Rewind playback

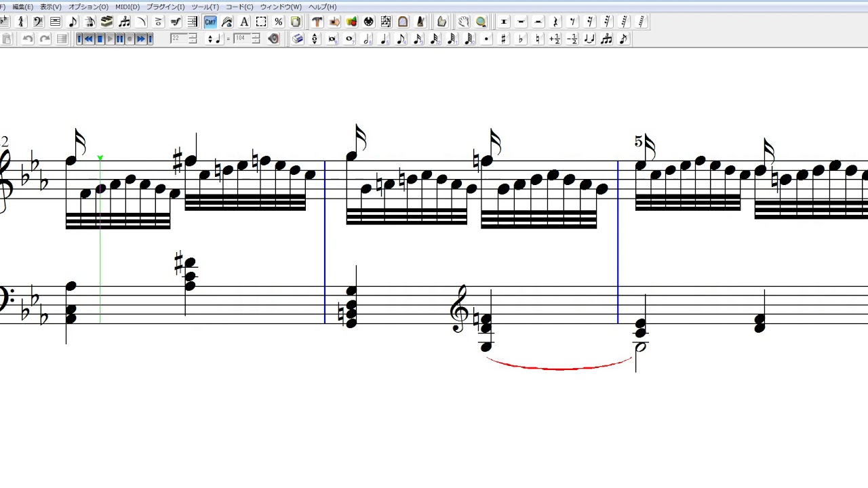pyautogui.click(x=89, y=39)
